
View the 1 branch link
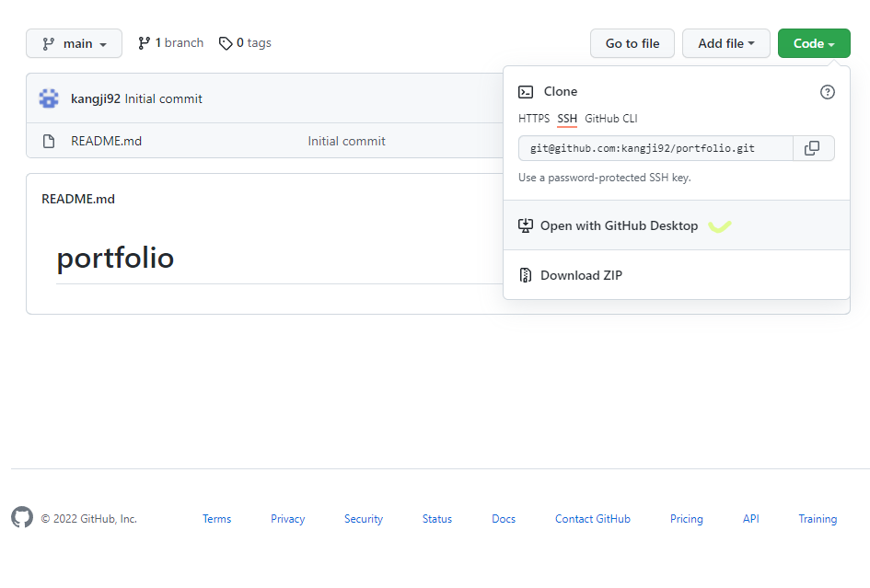click(171, 42)
